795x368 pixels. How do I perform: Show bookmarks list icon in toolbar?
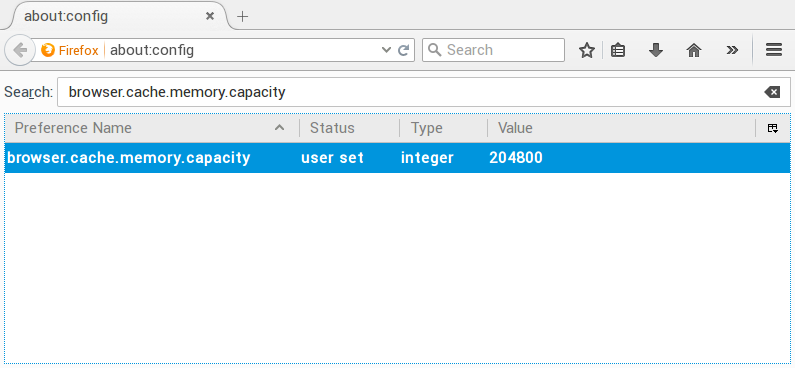(x=618, y=50)
